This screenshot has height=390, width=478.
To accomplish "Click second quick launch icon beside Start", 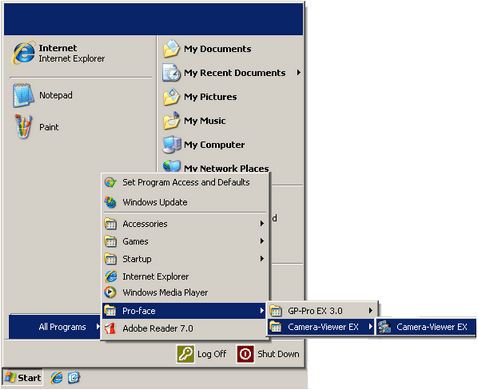I will 74,378.
